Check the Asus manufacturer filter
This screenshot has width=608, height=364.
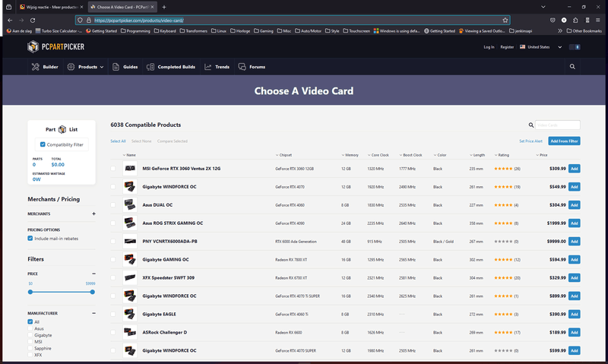point(30,328)
